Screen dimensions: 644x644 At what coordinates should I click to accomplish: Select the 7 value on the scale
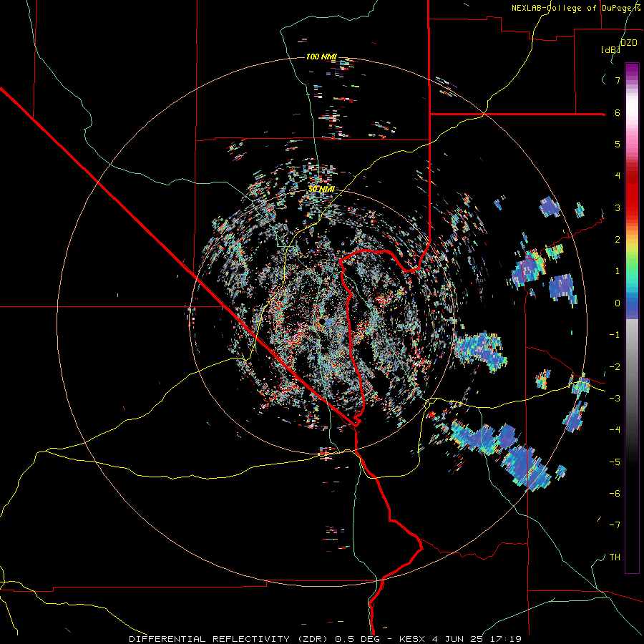tap(618, 80)
